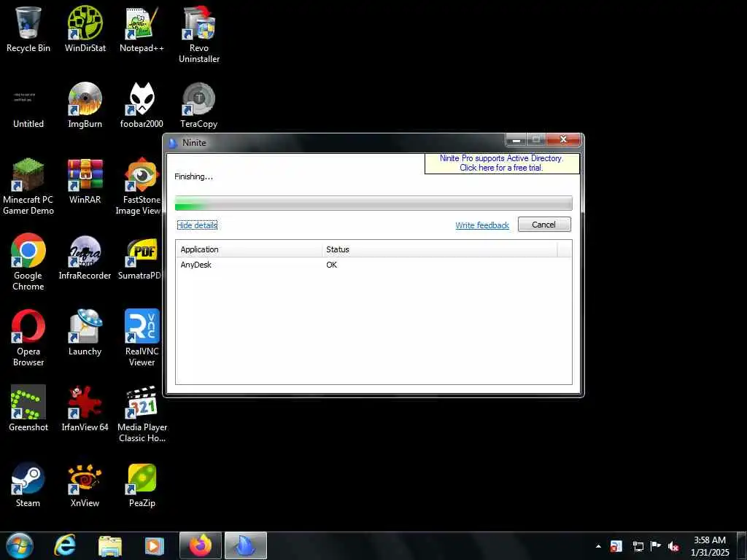Select the InfraRecorder desktop shortcut
Image resolution: width=747 pixels, height=560 pixels.
(85, 257)
